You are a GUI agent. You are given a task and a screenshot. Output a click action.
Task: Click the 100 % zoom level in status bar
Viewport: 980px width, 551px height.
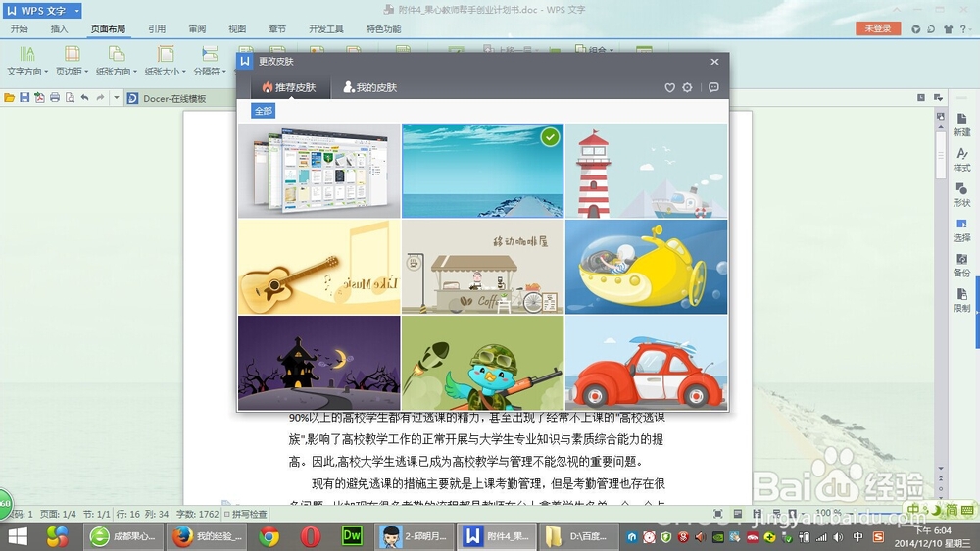click(828, 512)
